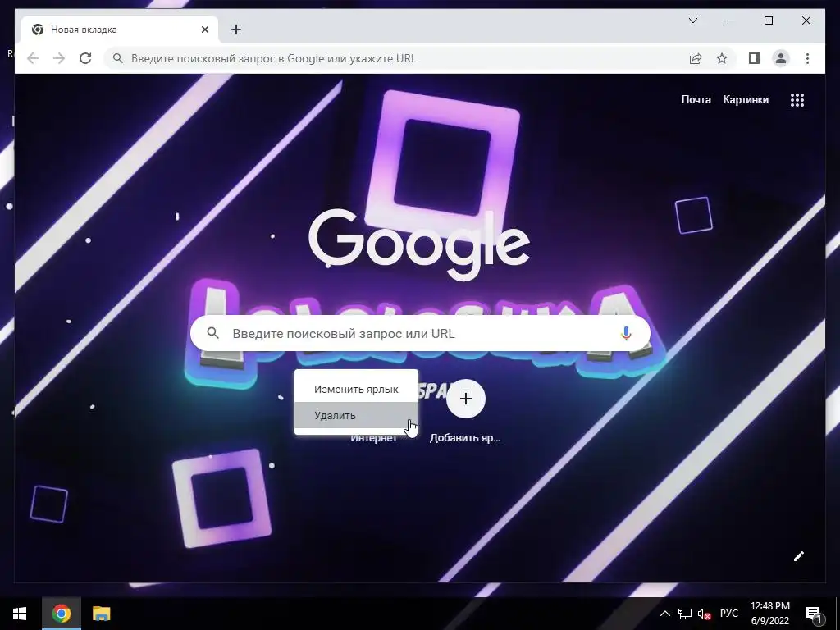The height and width of the screenshot is (630, 840).
Task: Click the network tray icon
Action: point(685,614)
